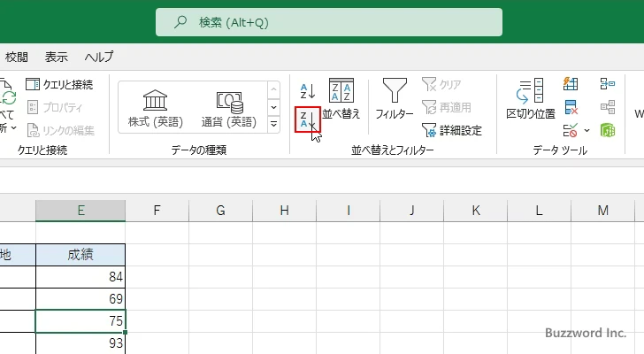
Task: Open the View (表示) tab
Action: [57, 57]
